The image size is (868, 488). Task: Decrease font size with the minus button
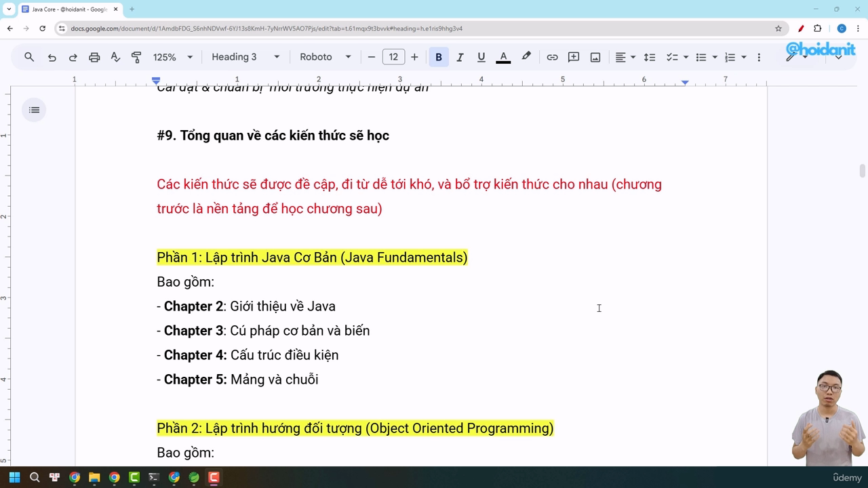[372, 57]
